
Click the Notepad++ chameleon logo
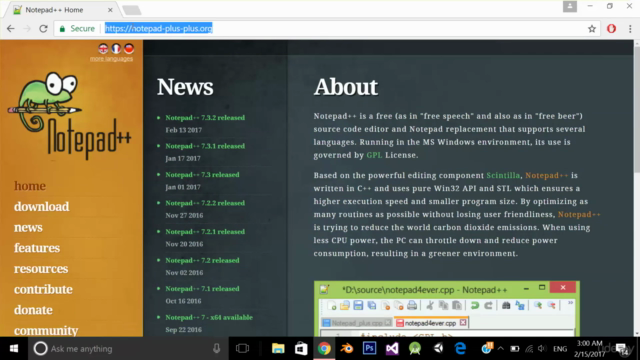[x=69, y=115]
